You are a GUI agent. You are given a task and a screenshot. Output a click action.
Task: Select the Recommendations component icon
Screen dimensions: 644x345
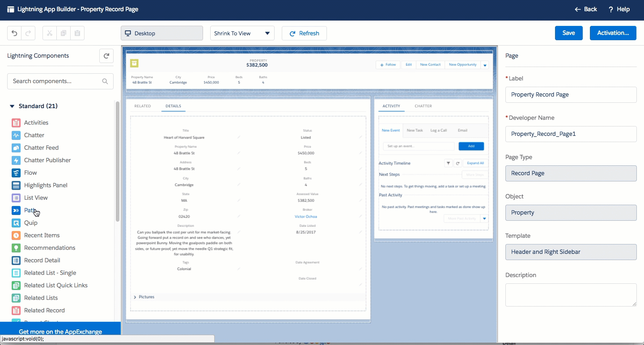pyautogui.click(x=16, y=248)
